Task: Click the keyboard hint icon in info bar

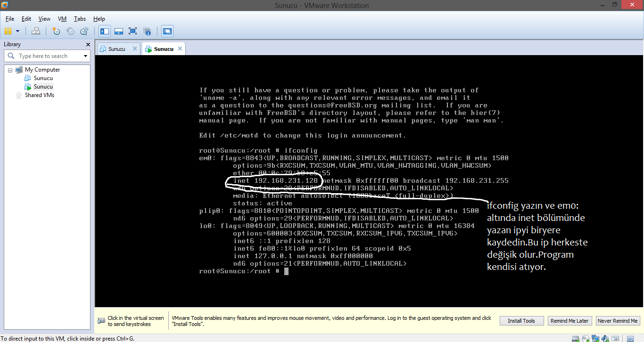Action: [x=101, y=321]
